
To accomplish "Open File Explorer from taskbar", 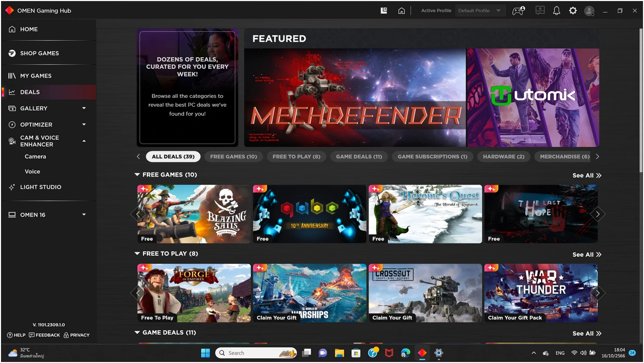I will (x=339, y=353).
